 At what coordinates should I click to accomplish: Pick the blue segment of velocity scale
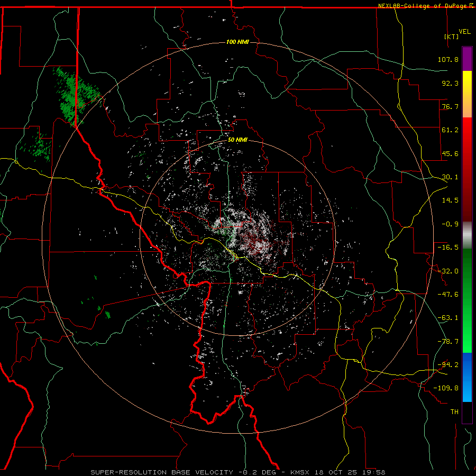pyautogui.click(x=467, y=377)
